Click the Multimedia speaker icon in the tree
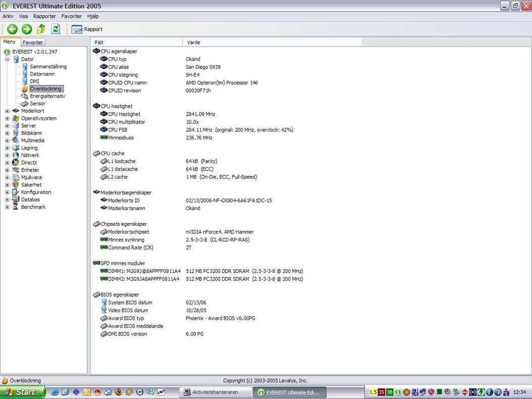This screenshot has width=532, height=399. point(16,140)
